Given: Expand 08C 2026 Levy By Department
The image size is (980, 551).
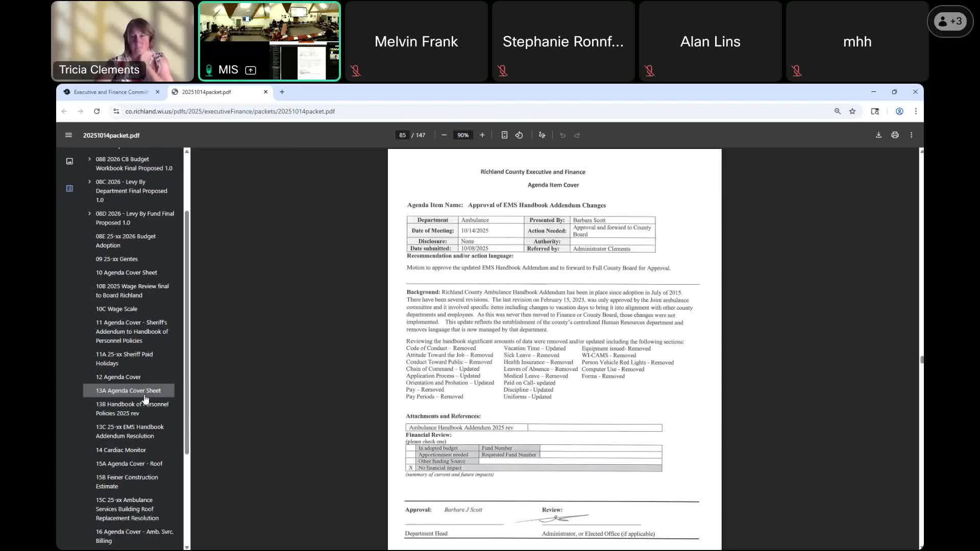Looking at the screenshot, I should point(89,182).
